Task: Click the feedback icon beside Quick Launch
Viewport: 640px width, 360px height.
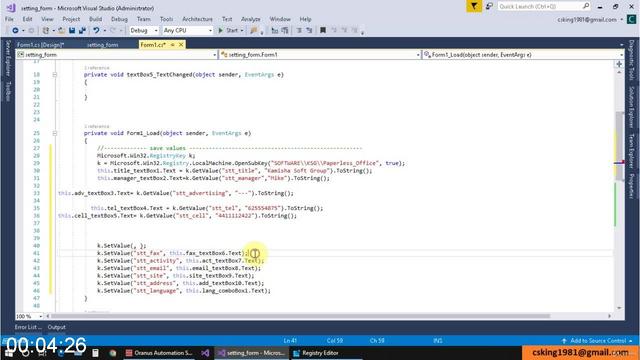Action: point(489,7)
